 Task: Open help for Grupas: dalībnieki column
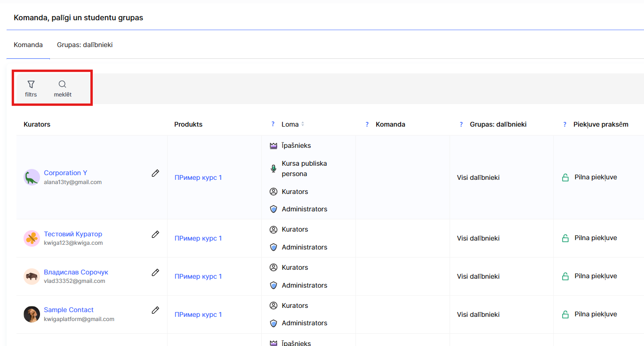pyautogui.click(x=461, y=124)
